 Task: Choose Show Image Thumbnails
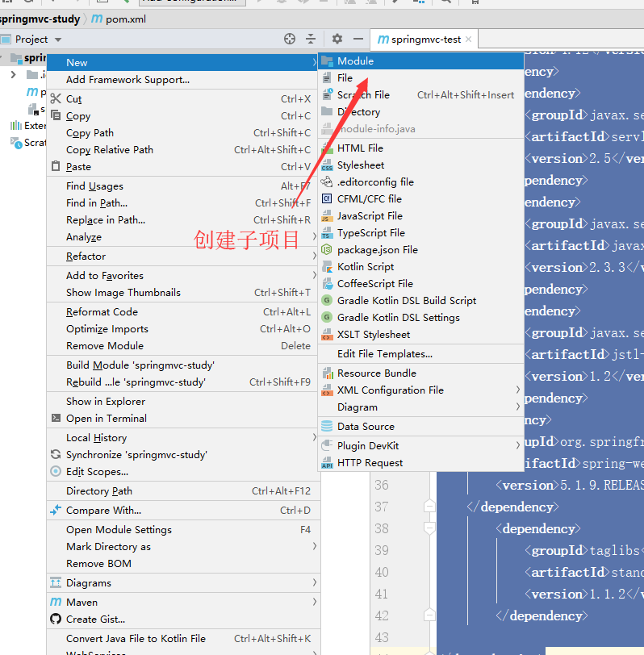point(183,292)
